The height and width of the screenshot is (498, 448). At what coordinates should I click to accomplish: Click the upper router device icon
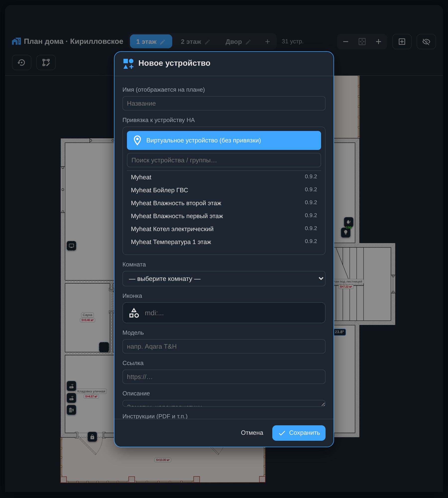point(71,386)
